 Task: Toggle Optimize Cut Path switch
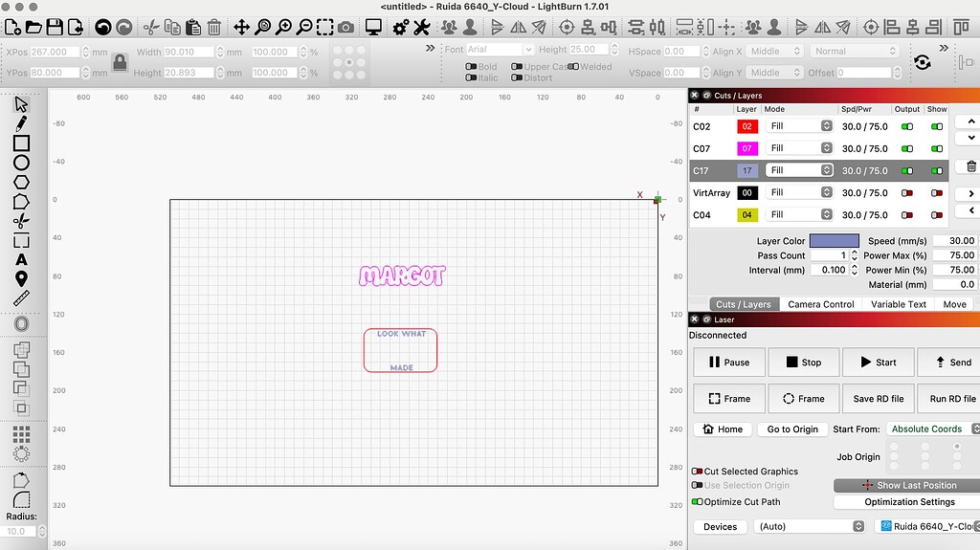click(x=697, y=502)
